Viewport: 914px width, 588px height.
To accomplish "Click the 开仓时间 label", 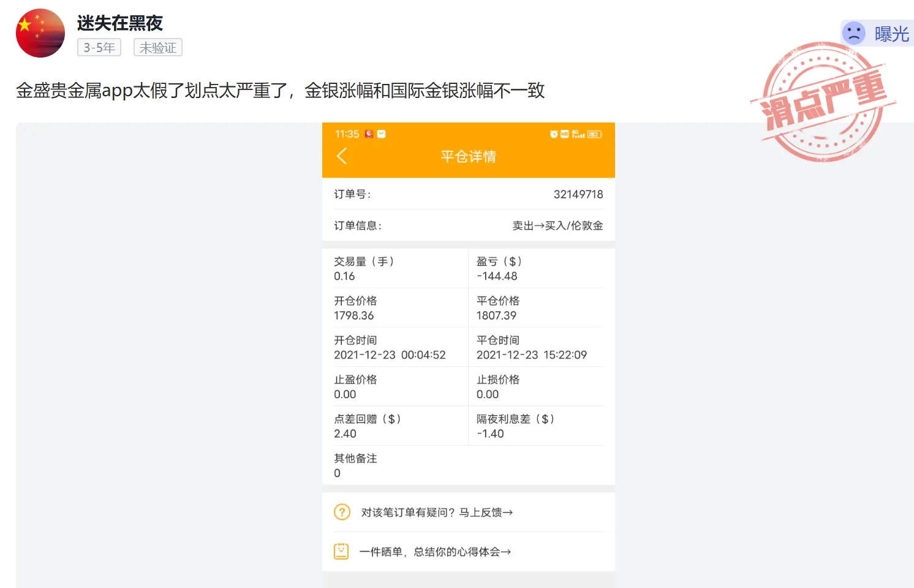I will [x=355, y=340].
